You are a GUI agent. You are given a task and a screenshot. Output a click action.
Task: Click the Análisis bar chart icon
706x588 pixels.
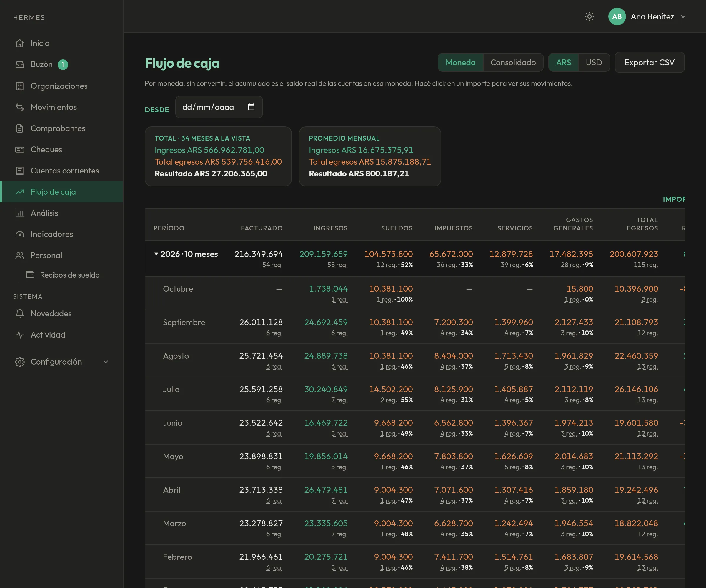click(x=19, y=213)
